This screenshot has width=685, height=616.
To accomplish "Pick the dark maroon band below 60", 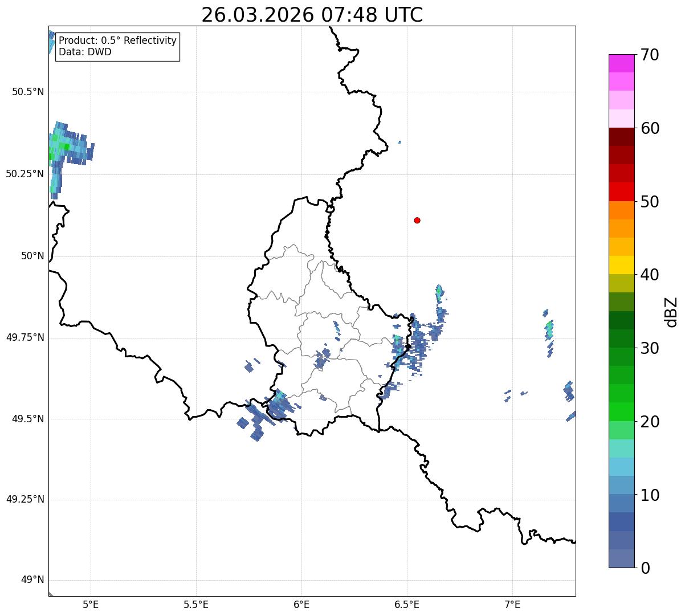I will [x=621, y=137].
